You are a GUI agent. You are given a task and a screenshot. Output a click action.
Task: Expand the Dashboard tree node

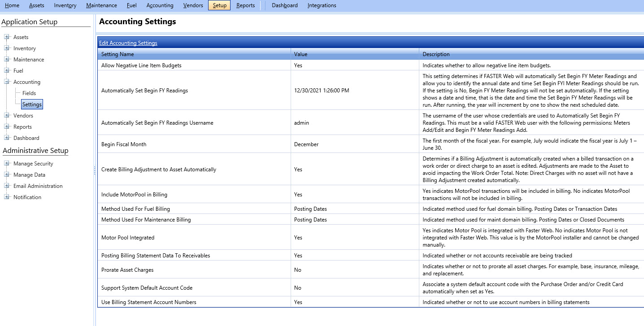pyautogui.click(x=7, y=138)
